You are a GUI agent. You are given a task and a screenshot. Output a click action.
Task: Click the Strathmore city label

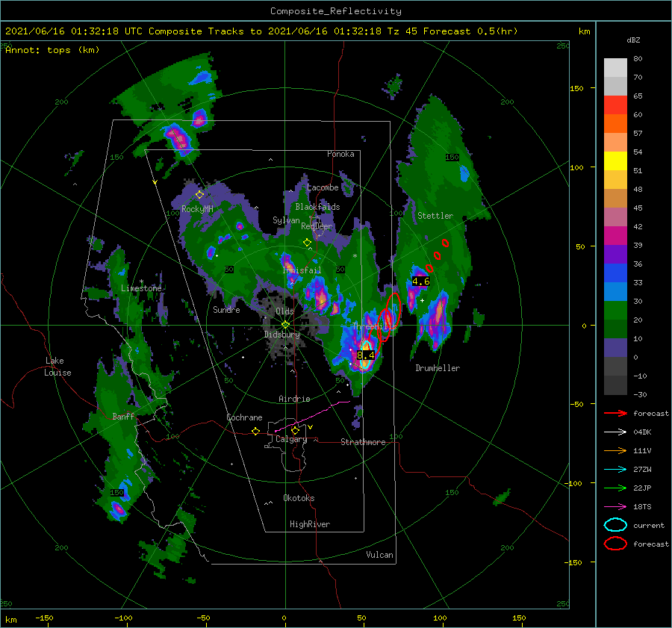[363, 442]
